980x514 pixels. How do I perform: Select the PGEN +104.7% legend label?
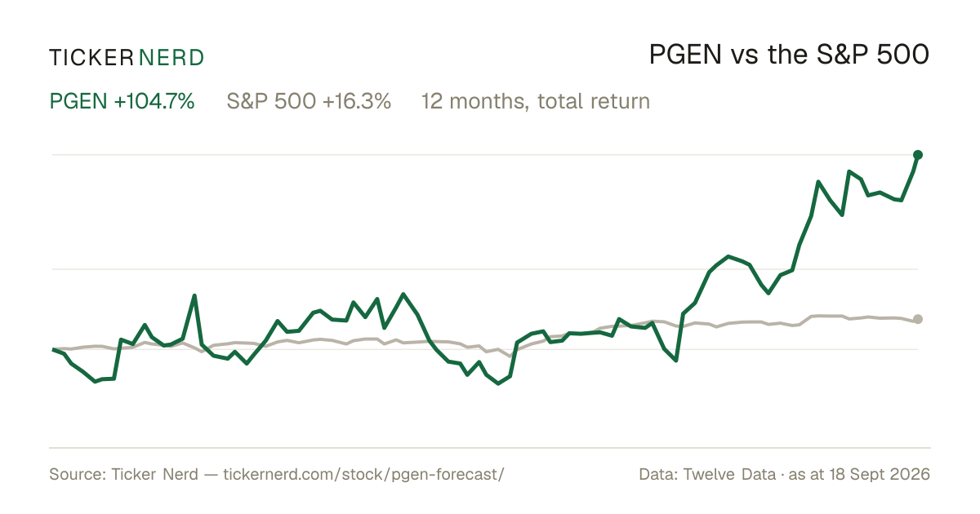122,101
